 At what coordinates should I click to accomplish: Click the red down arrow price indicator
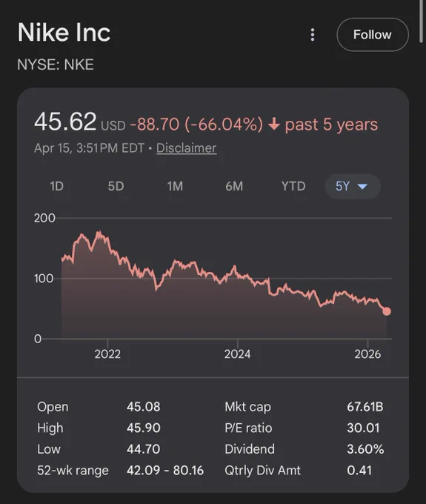click(x=274, y=124)
